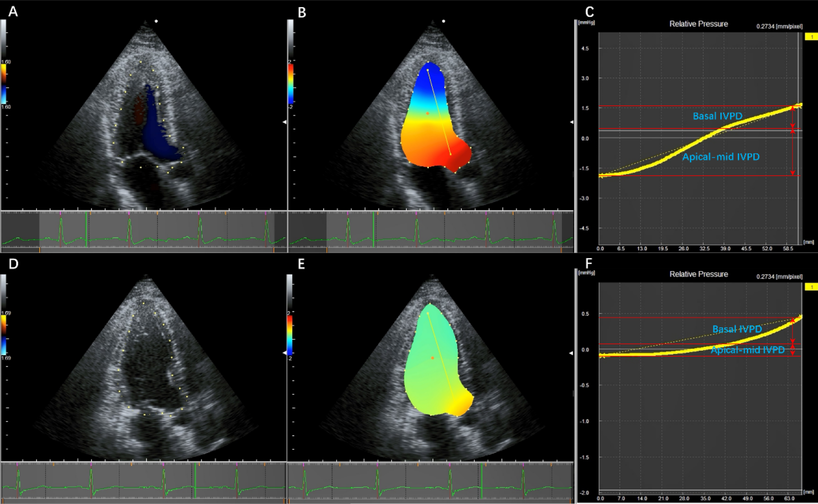This screenshot has width=818, height=504.
Task: Click 'Basal IVPD' label in panel C
Action: click(x=717, y=116)
